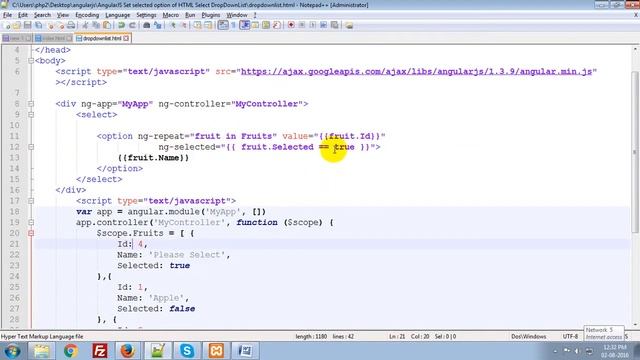640x360 pixels.
Task: Toggle Synchronize Vertical Scrolling
Action: 197,25
